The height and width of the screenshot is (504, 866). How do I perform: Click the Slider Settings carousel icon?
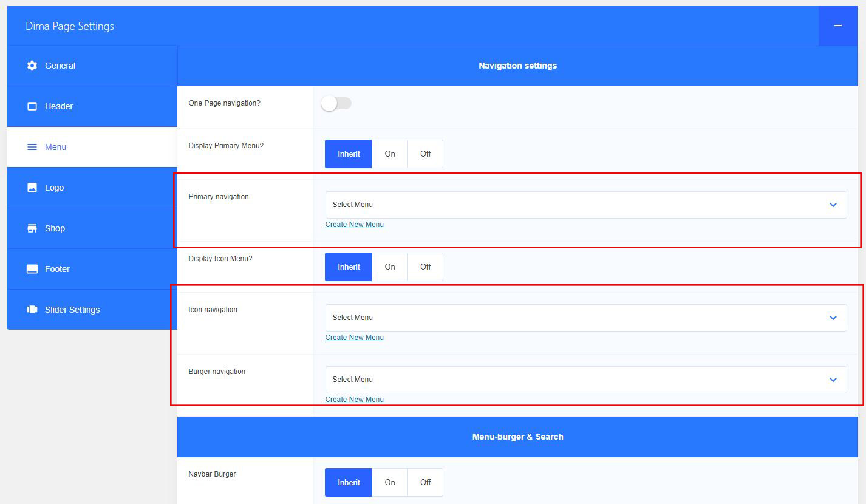coord(32,310)
